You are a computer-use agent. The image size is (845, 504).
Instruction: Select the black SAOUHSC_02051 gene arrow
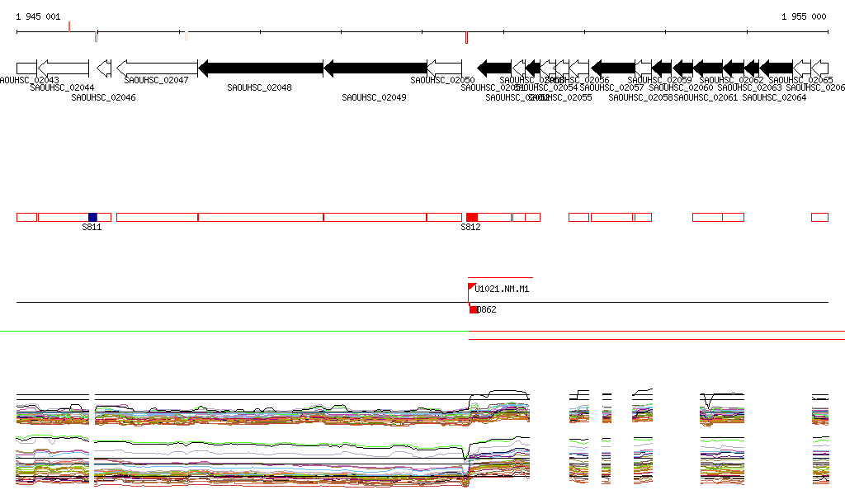[x=495, y=68]
